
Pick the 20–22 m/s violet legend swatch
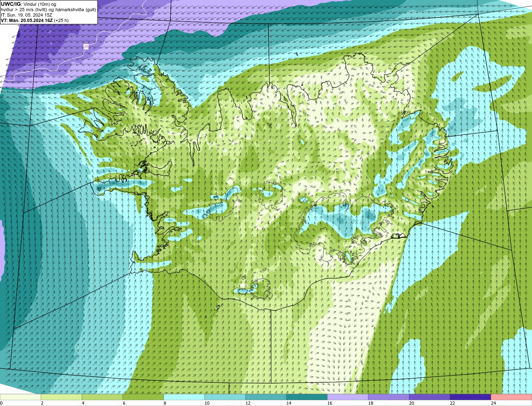coord(430,397)
